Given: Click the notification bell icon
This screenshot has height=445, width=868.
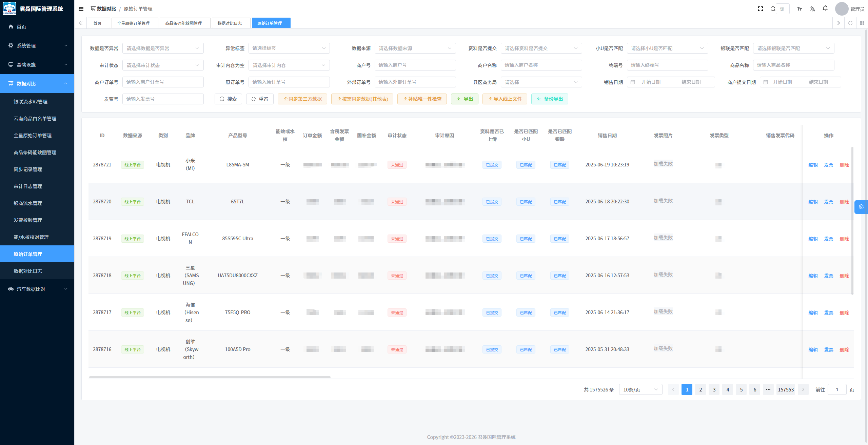Looking at the screenshot, I should (825, 8).
